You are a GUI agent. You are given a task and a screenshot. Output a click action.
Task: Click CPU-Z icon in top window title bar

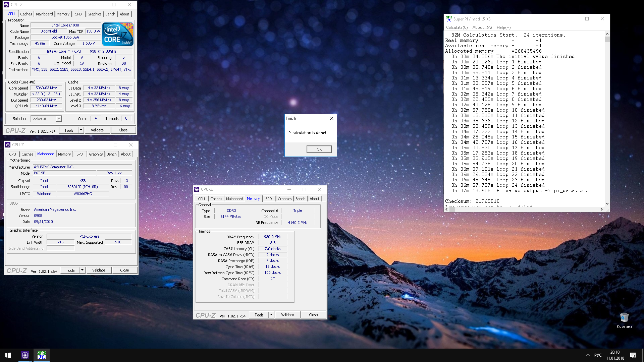coord(6,5)
